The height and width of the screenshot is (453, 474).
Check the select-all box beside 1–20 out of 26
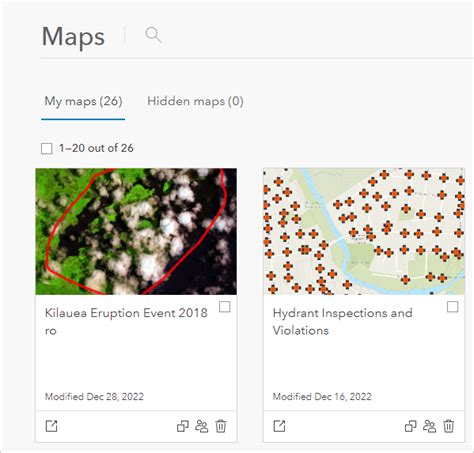pyautogui.click(x=47, y=148)
